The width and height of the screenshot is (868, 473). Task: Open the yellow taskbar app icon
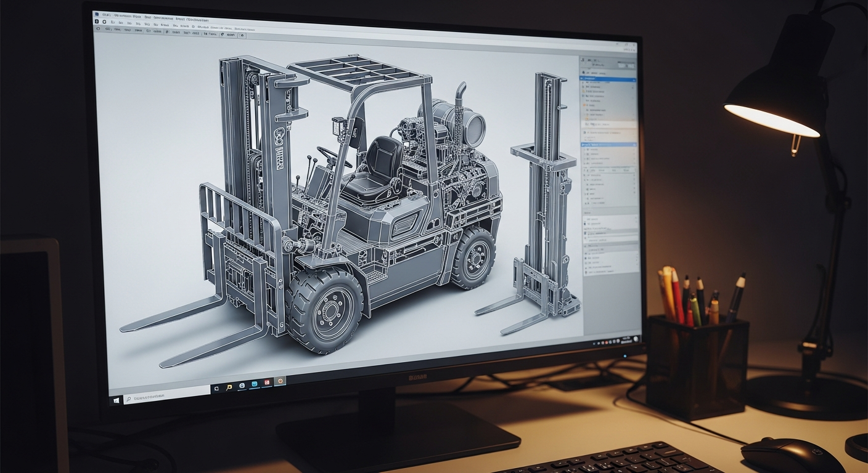click(228, 387)
